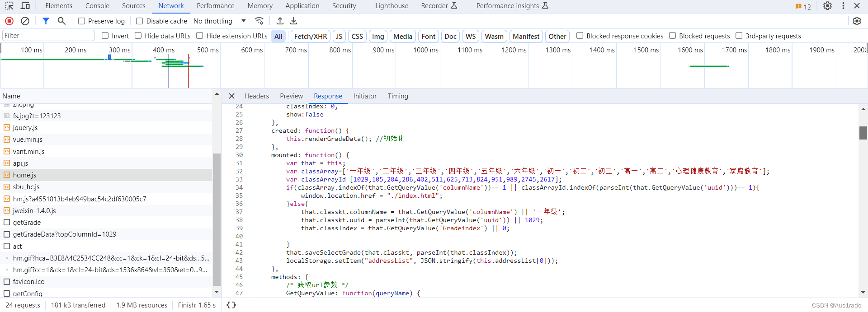Filter requests by Img type

(x=378, y=36)
